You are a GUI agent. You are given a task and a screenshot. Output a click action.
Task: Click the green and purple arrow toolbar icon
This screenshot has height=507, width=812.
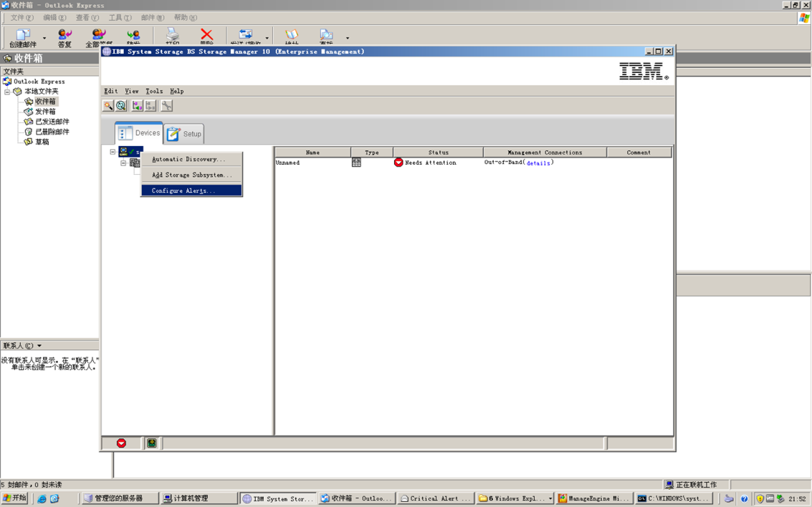137,106
